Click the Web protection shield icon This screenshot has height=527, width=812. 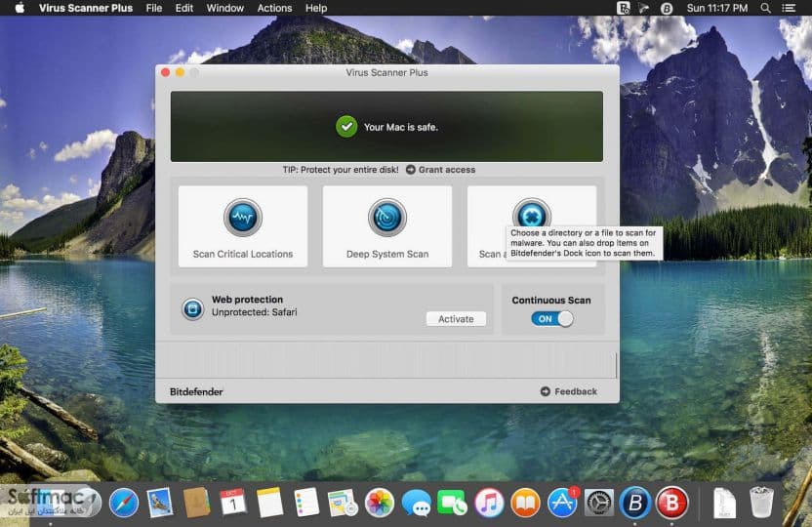pos(192,309)
